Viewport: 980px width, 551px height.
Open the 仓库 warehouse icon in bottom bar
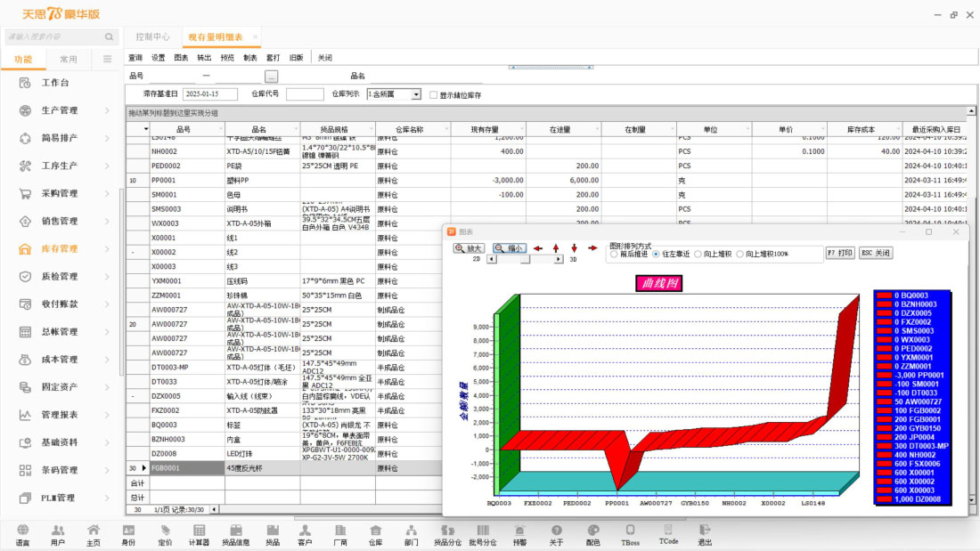tap(375, 534)
